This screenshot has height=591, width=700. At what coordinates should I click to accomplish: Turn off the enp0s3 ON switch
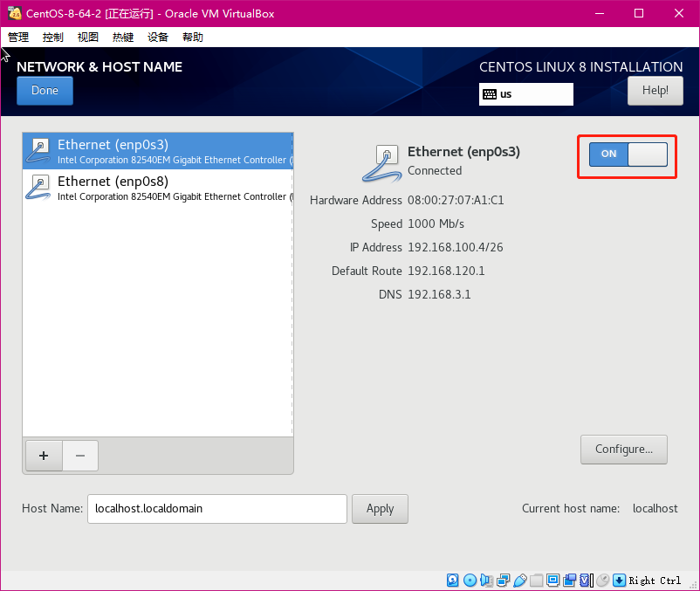628,154
